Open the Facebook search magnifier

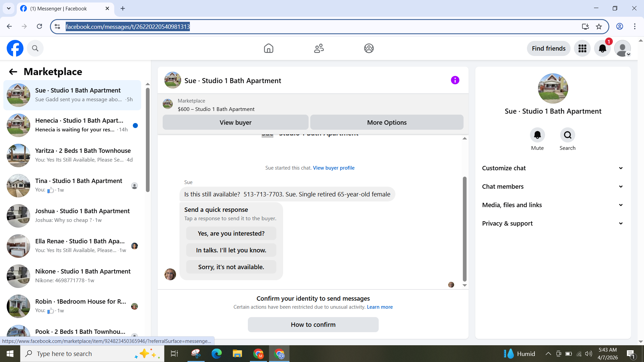[x=35, y=48]
